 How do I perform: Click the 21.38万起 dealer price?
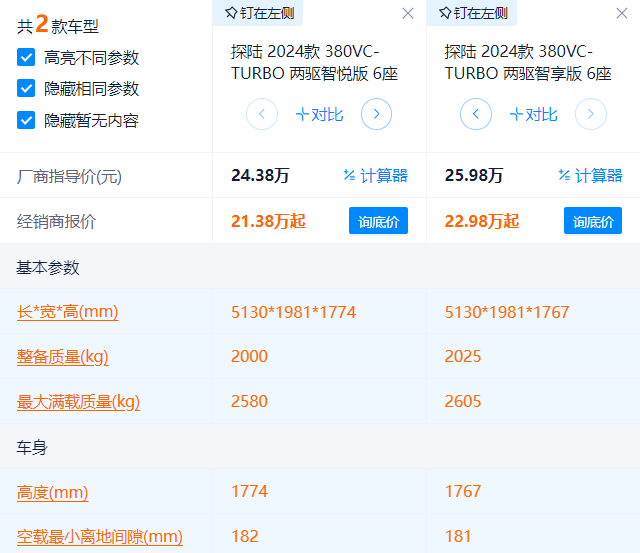pyautogui.click(x=268, y=221)
